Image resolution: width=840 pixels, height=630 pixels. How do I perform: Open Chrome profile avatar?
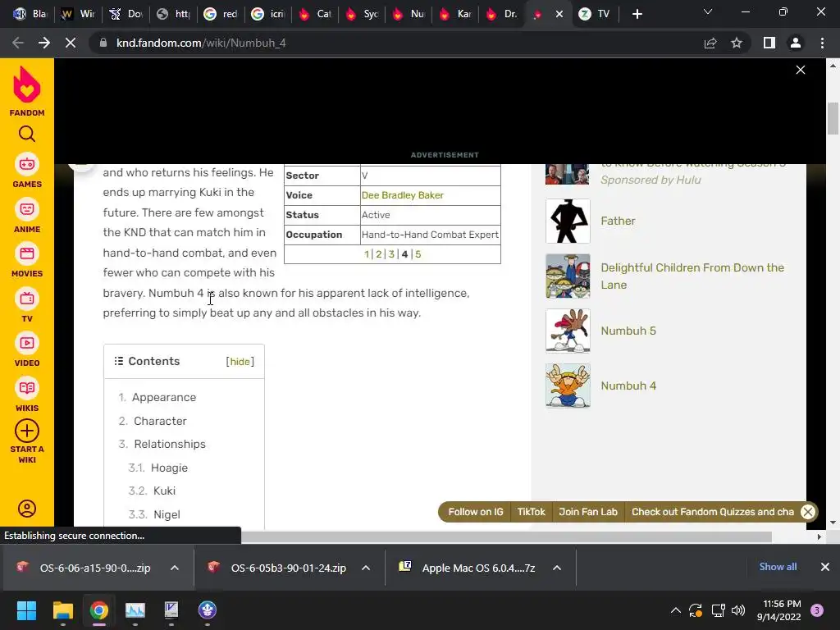pyautogui.click(x=796, y=43)
